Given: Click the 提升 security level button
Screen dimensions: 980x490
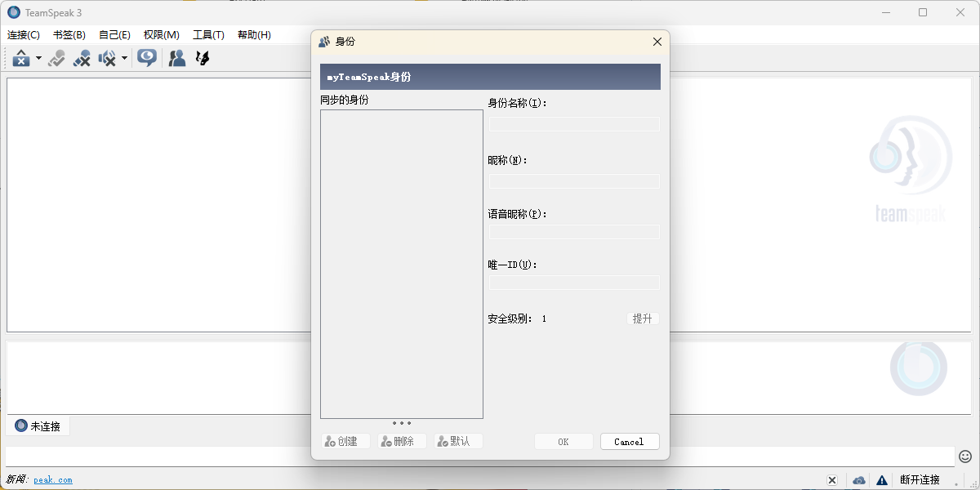Looking at the screenshot, I should pyautogui.click(x=643, y=318).
